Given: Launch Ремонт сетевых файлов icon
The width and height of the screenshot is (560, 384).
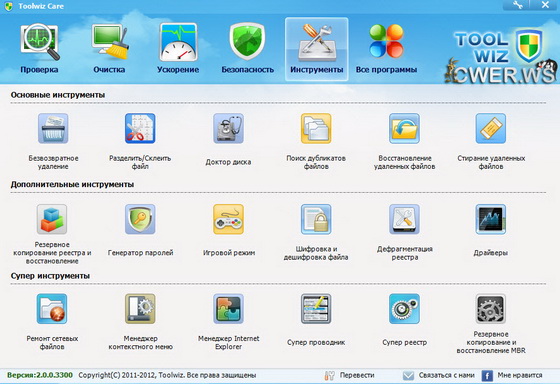Looking at the screenshot, I should (x=52, y=309).
